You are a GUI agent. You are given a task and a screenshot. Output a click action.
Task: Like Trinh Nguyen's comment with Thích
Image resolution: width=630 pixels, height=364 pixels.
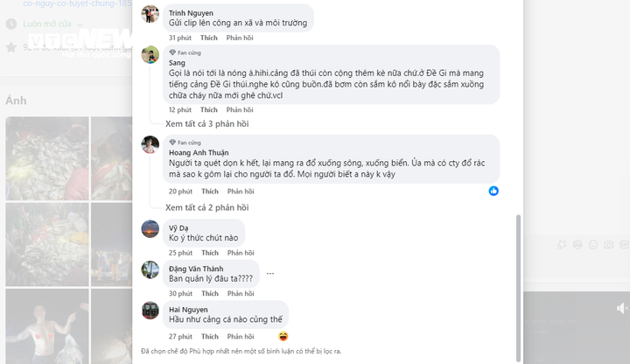click(209, 38)
